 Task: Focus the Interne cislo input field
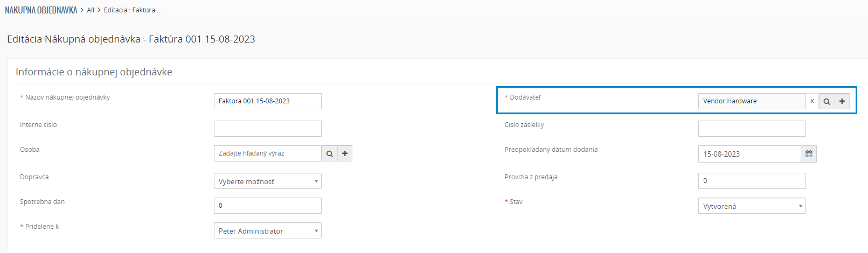[x=268, y=129]
